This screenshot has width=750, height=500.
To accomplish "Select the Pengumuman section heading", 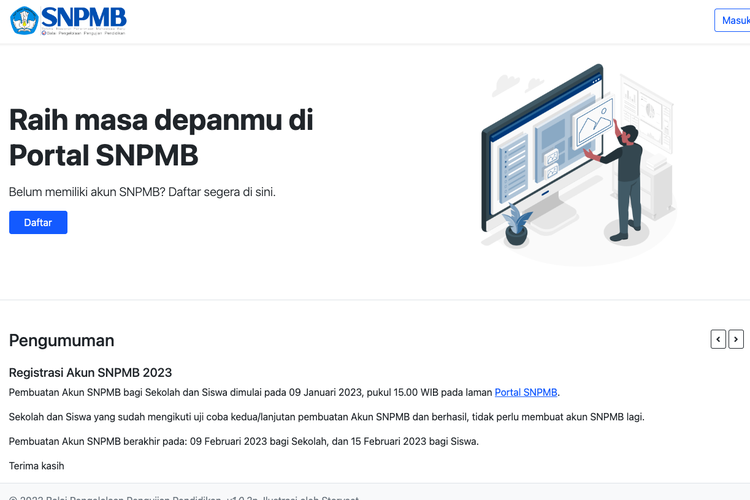I will coord(62,341).
